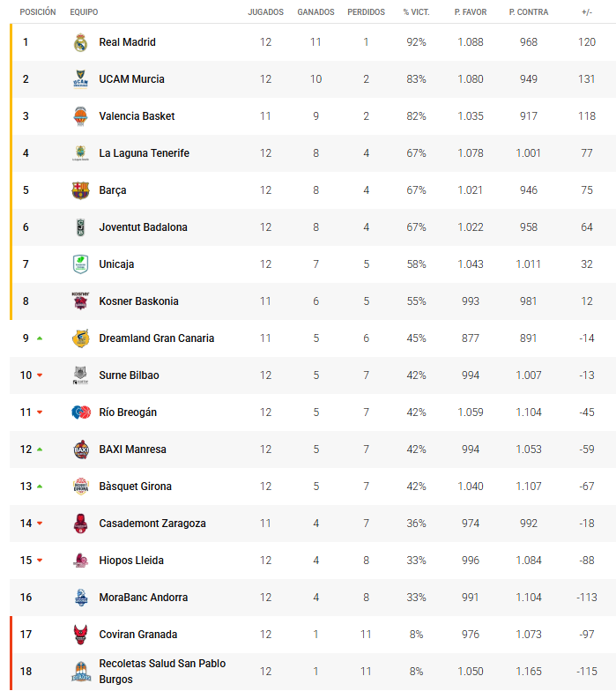Open the Kosner Baskonia team link
The image size is (616, 691).
138,301
